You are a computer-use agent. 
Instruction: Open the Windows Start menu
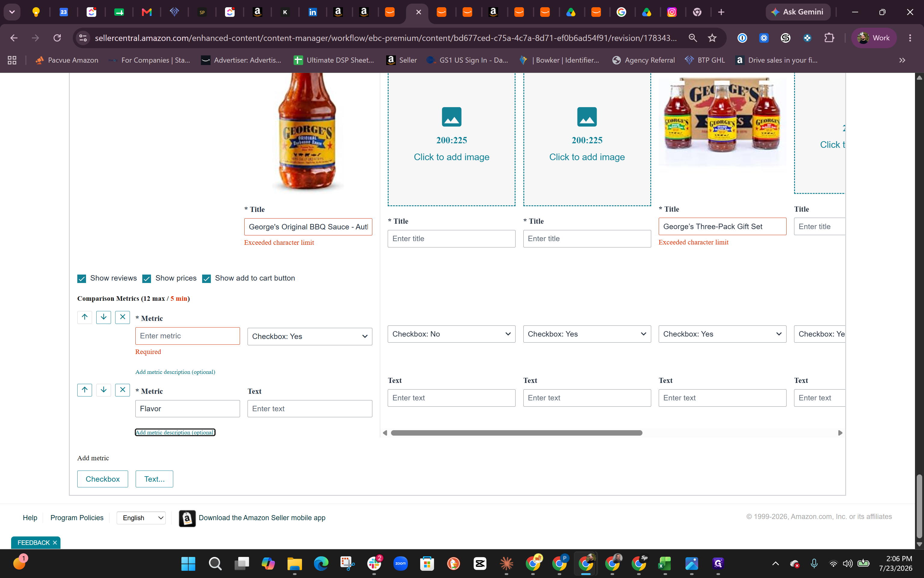(188, 564)
